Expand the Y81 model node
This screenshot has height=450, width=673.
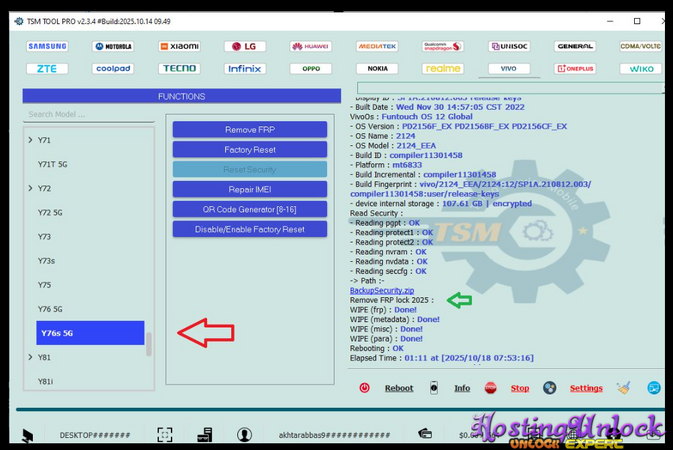coord(30,357)
